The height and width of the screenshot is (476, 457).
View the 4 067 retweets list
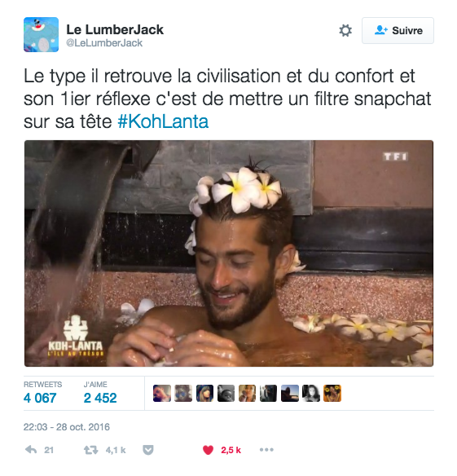[42, 393]
